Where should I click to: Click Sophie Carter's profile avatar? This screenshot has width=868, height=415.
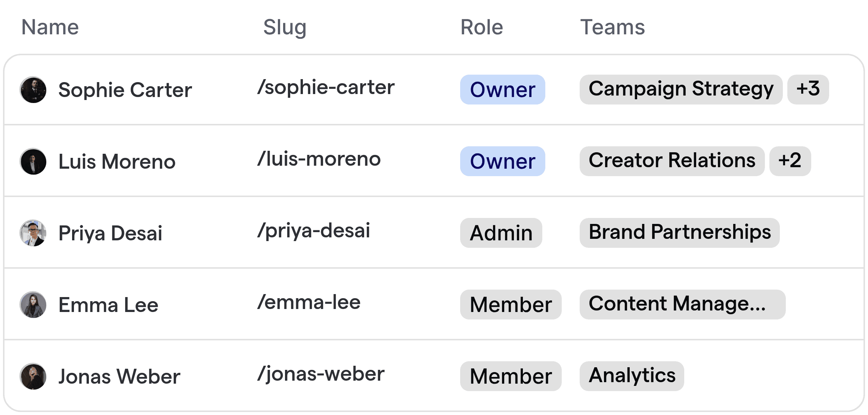[33, 90]
